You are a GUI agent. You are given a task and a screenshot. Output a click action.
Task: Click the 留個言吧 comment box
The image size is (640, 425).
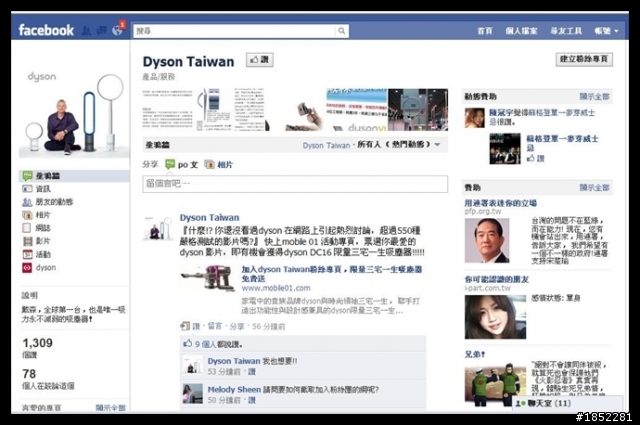click(295, 184)
